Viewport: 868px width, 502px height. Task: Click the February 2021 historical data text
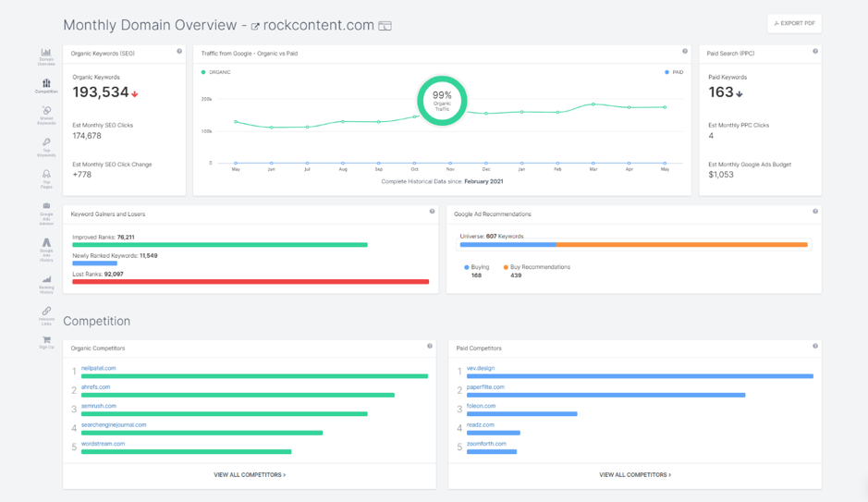(x=483, y=181)
